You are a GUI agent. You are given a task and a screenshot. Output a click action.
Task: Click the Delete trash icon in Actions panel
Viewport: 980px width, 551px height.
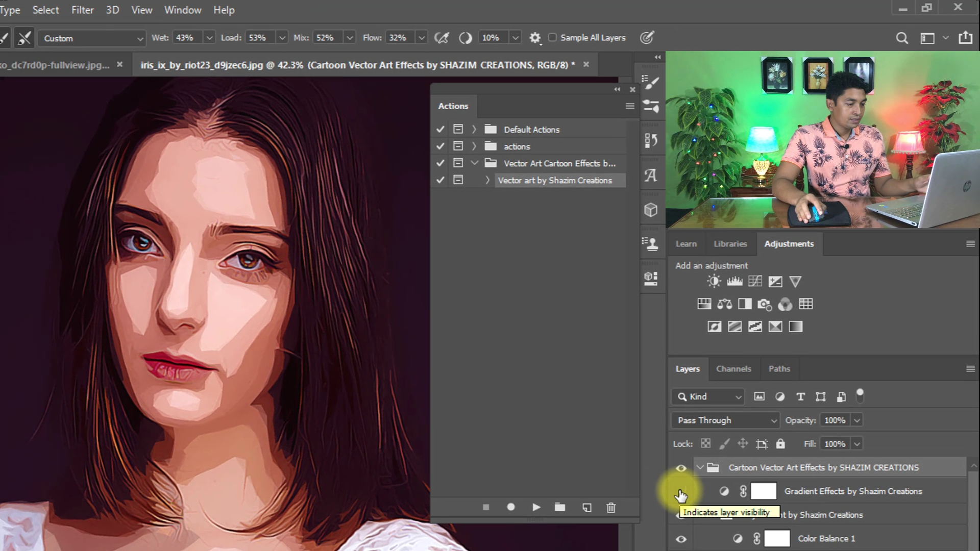pyautogui.click(x=611, y=507)
